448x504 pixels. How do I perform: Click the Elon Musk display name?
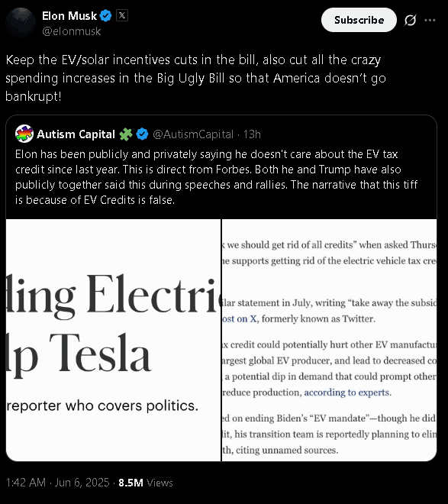pos(69,16)
